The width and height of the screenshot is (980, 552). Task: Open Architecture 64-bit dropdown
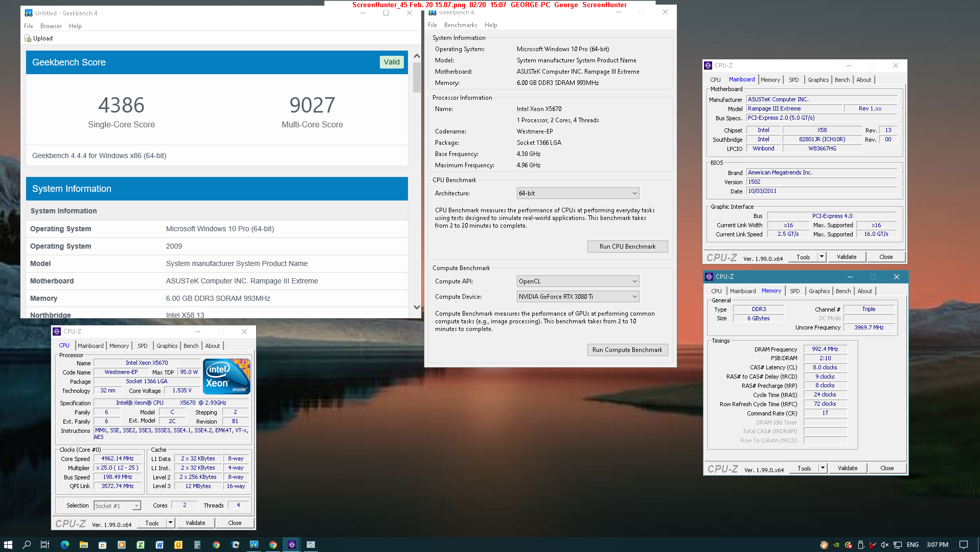pos(578,193)
